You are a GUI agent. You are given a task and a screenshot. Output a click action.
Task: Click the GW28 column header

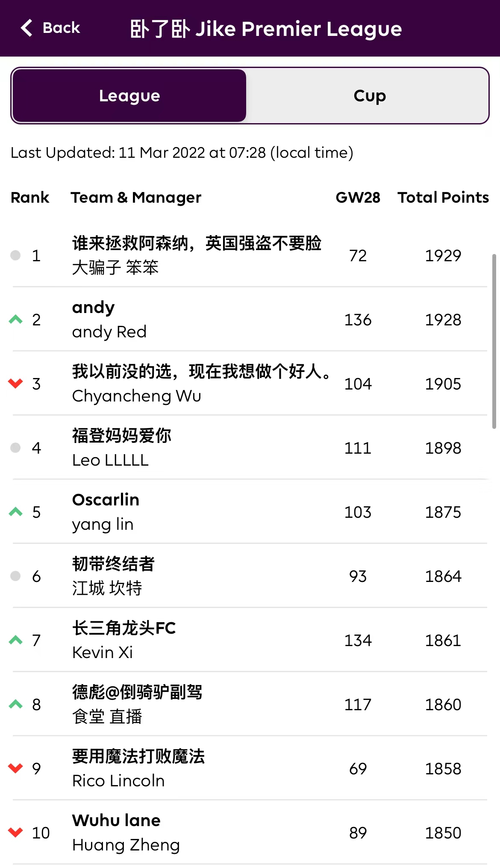coord(358,198)
